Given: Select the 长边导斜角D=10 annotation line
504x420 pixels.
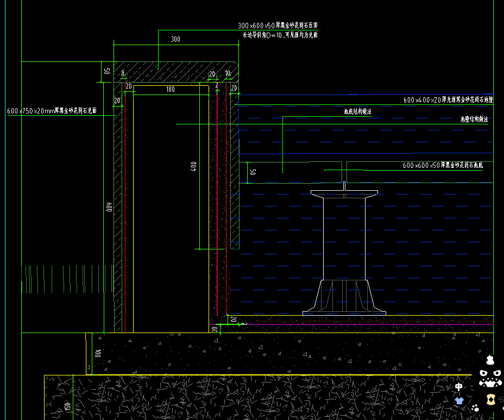Looking at the screenshot, I should (280, 35).
